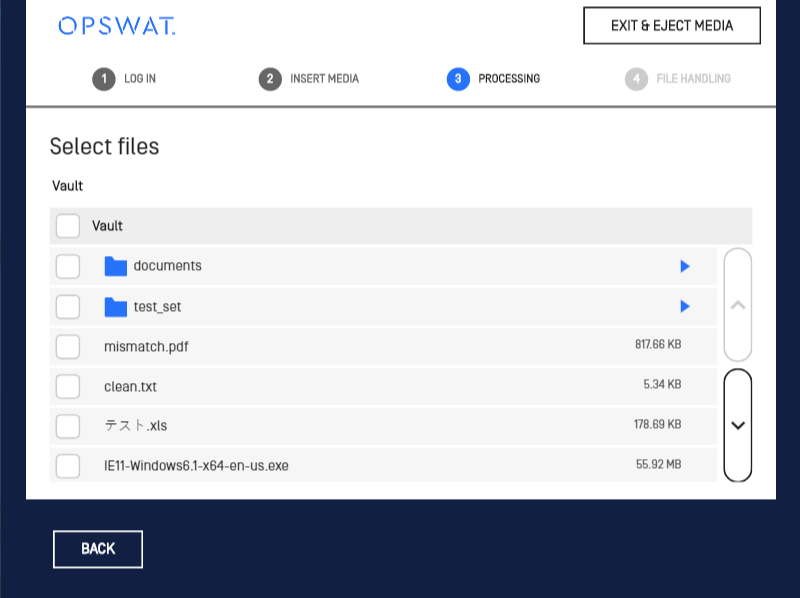The width and height of the screenshot is (800, 598).
Task: Click the 5.34 KB size value
Action: pos(662,384)
